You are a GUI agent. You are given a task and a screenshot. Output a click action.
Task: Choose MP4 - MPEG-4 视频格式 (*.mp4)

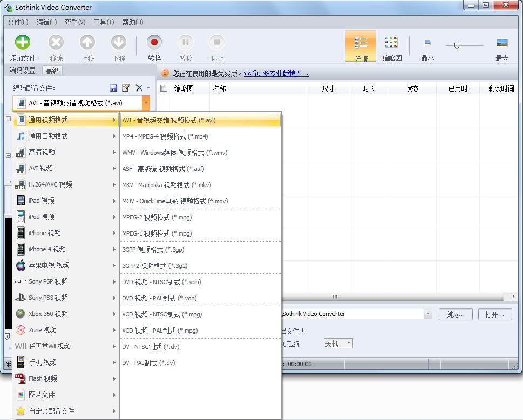click(x=200, y=136)
